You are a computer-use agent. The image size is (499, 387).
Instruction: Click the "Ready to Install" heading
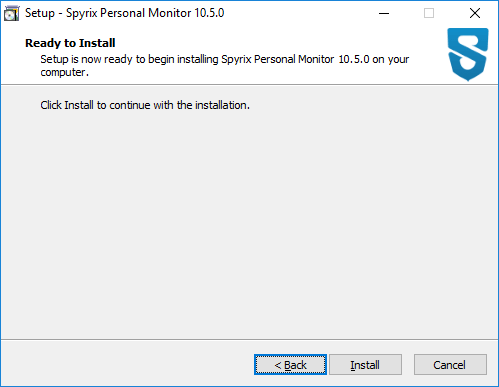tap(70, 43)
